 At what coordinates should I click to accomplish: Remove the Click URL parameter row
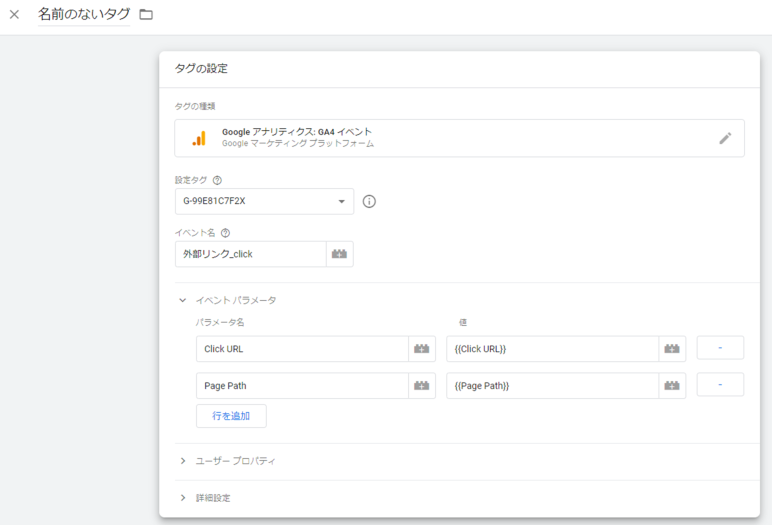pos(720,348)
